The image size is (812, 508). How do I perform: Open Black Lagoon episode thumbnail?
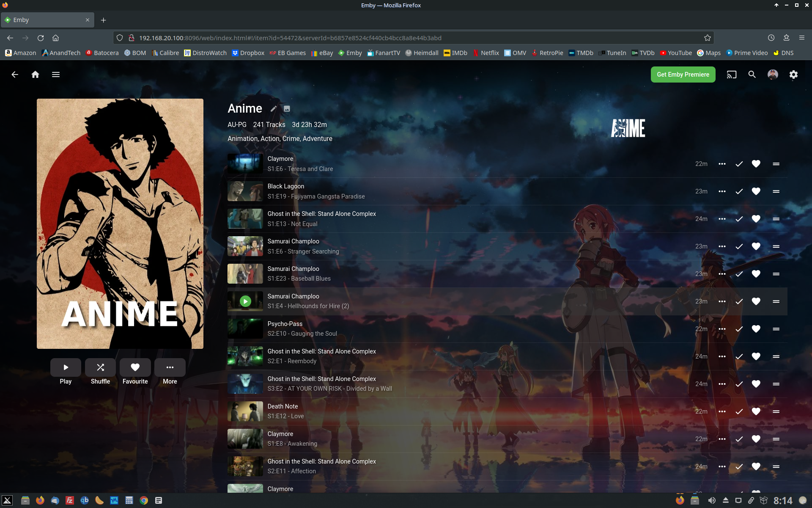(245, 191)
